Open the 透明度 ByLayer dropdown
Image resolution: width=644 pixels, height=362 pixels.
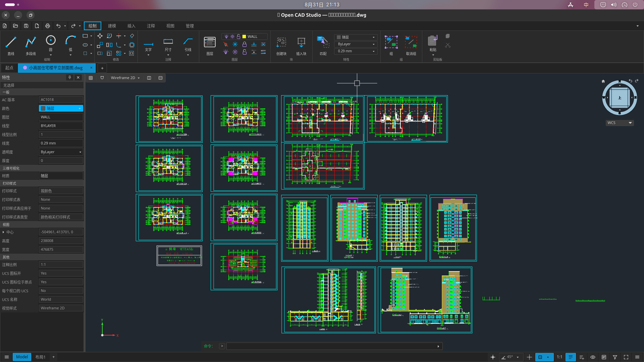(61, 152)
